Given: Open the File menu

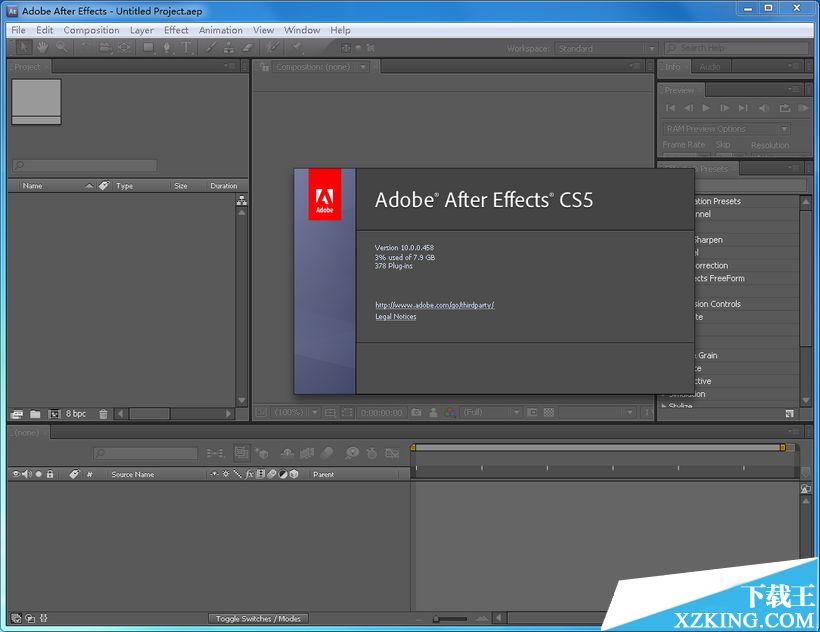Looking at the screenshot, I should tap(18, 30).
